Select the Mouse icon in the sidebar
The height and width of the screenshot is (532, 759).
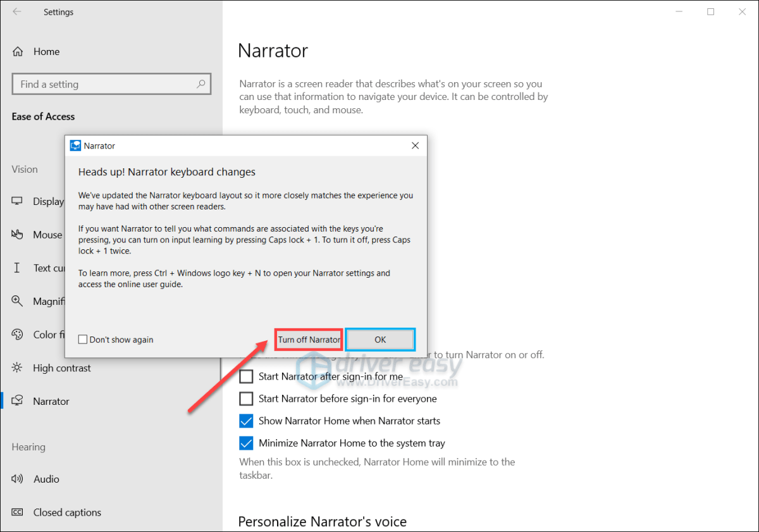pyautogui.click(x=17, y=235)
